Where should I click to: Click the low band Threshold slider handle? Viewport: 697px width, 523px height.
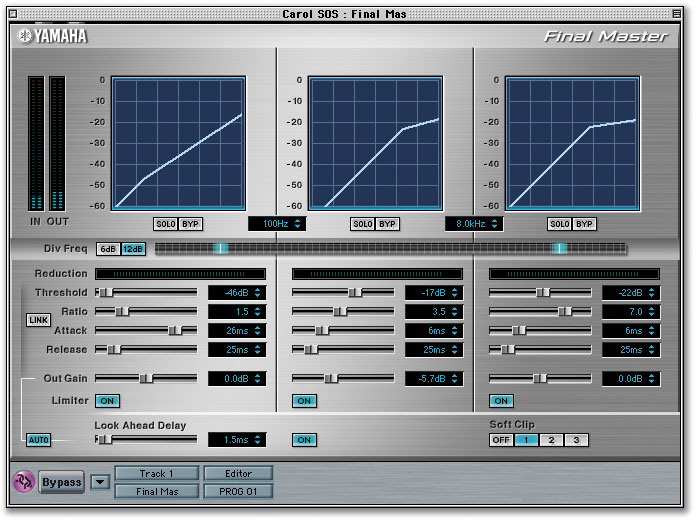pyautogui.click(x=106, y=292)
